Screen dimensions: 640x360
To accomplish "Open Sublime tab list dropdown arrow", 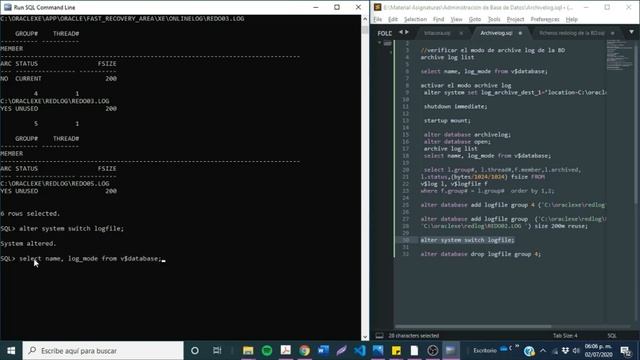I will [631, 32].
